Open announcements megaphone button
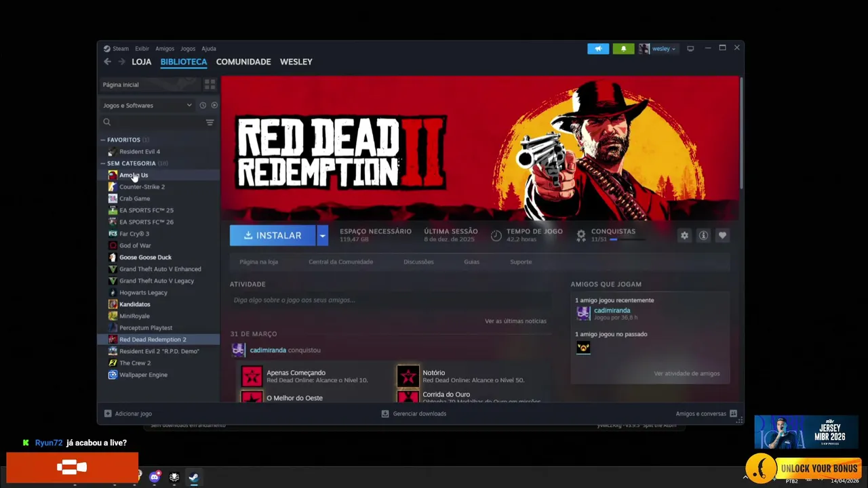868x488 pixels. (598, 49)
